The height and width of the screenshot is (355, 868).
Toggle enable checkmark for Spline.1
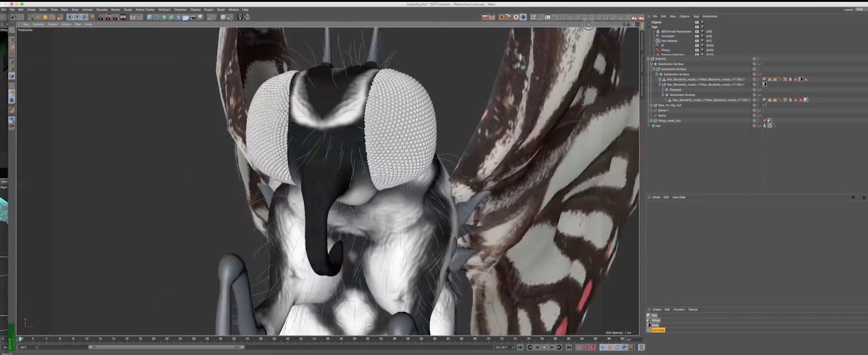[x=760, y=110]
